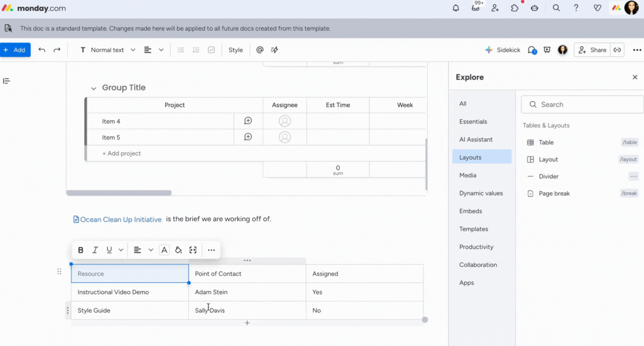644x346 pixels.
Task: Open Normal text style dropdown
Action: (108, 50)
